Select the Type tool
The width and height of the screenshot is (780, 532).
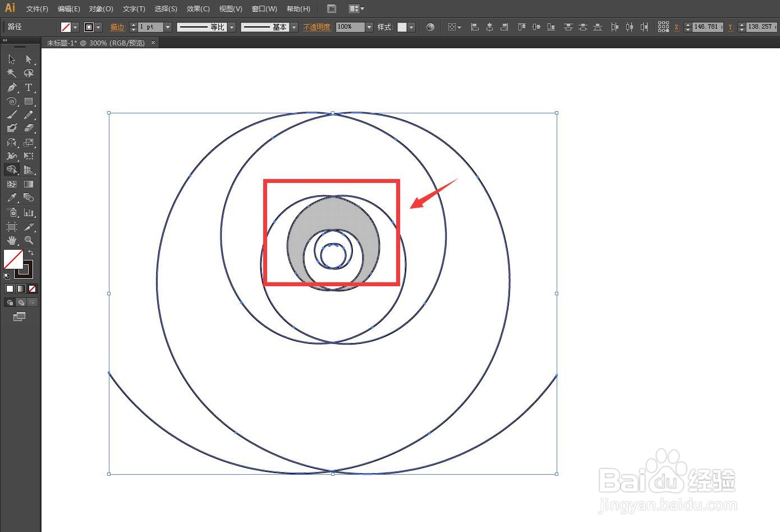tap(29, 88)
